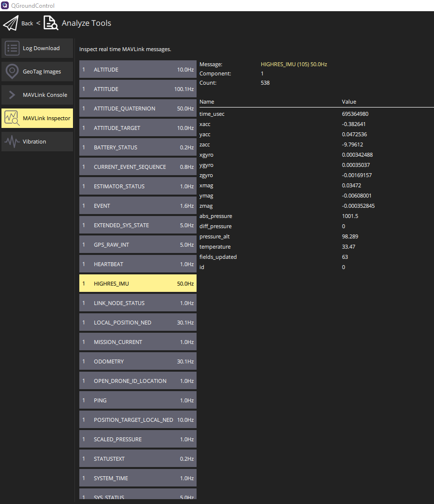Switch to the Vibration page
This screenshot has height=504, width=434.
pos(35,142)
